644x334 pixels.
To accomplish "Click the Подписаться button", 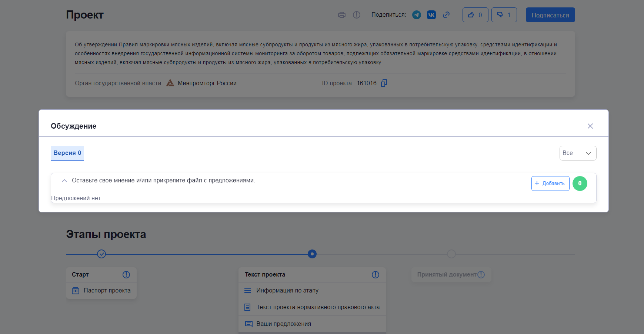I will coord(550,15).
